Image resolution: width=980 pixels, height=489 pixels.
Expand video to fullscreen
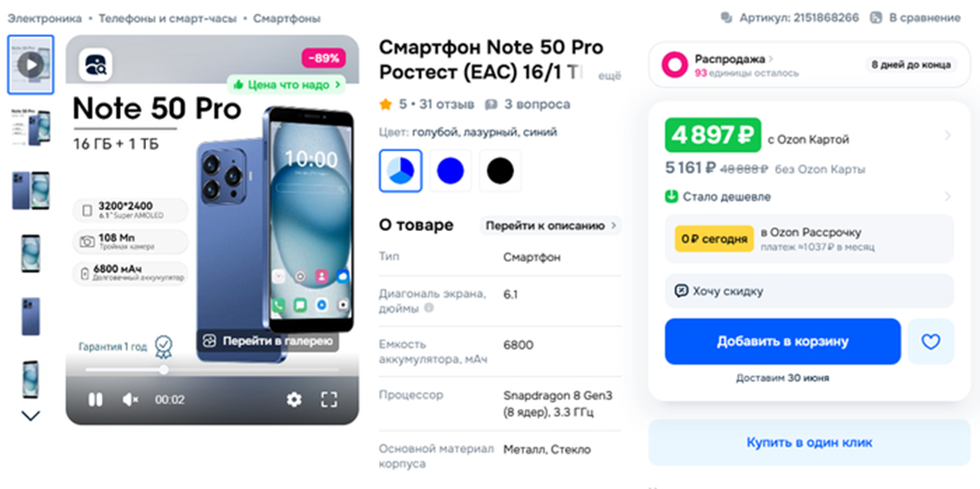[330, 399]
